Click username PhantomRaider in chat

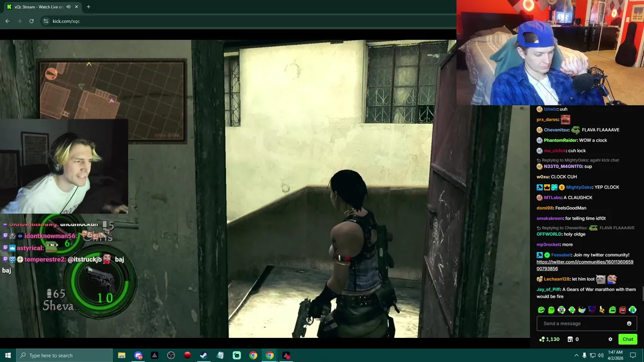tap(560, 140)
